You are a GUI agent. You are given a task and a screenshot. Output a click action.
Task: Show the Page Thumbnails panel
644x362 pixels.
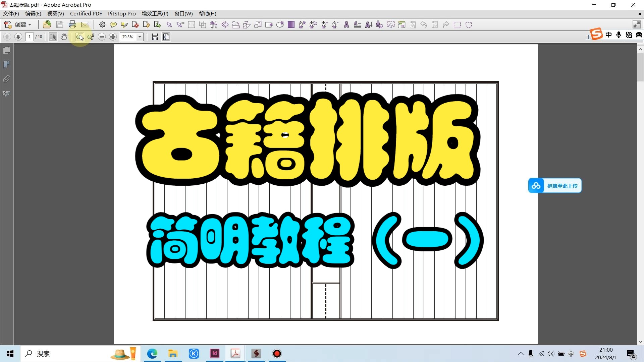click(6, 50)
